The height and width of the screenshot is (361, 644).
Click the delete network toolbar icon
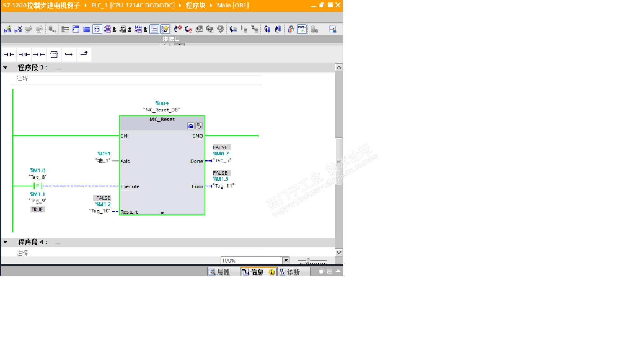point(18,29)
